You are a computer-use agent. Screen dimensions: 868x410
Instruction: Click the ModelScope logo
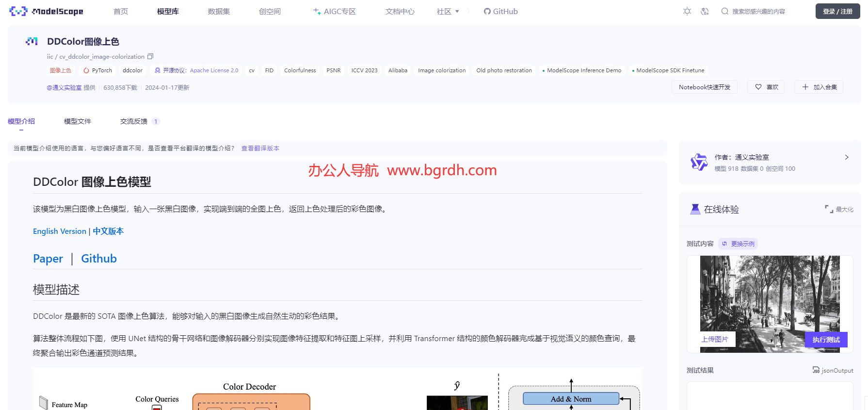point(47,11)
